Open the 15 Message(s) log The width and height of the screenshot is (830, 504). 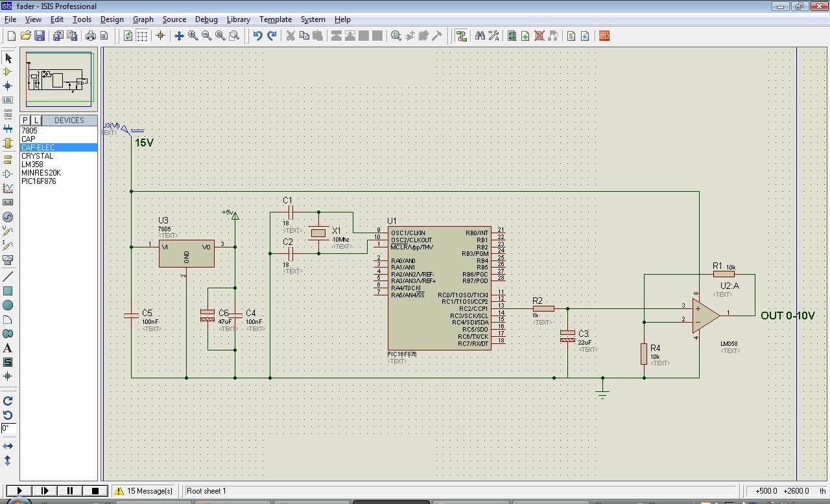coord(144,491)
